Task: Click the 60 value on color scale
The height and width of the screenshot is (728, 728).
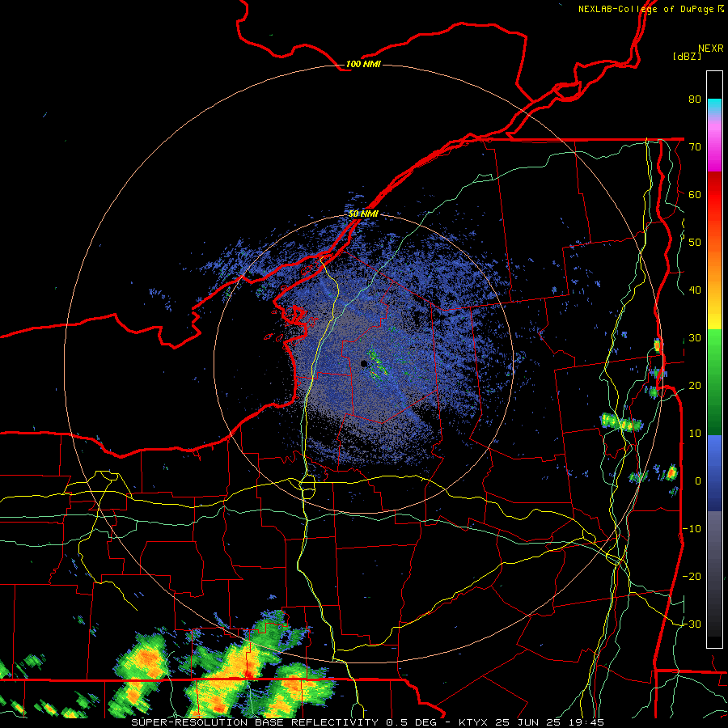Action: pyautogui.click(x=695, y=194)
